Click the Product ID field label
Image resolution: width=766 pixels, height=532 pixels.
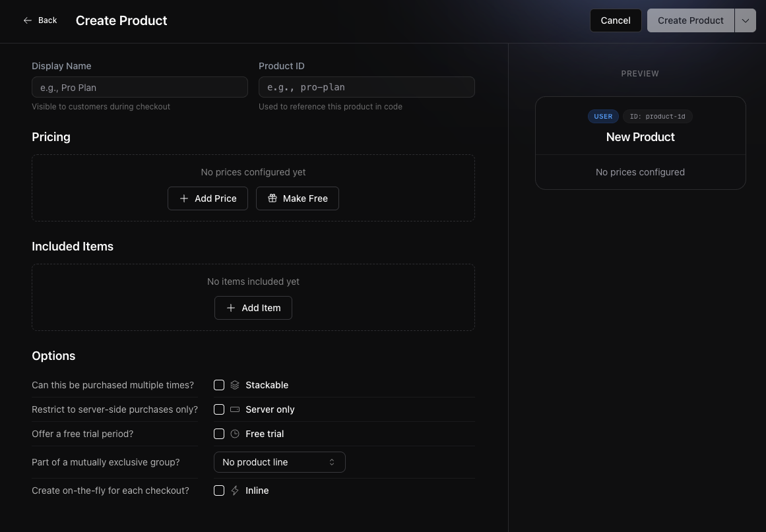tap(281, 66)
